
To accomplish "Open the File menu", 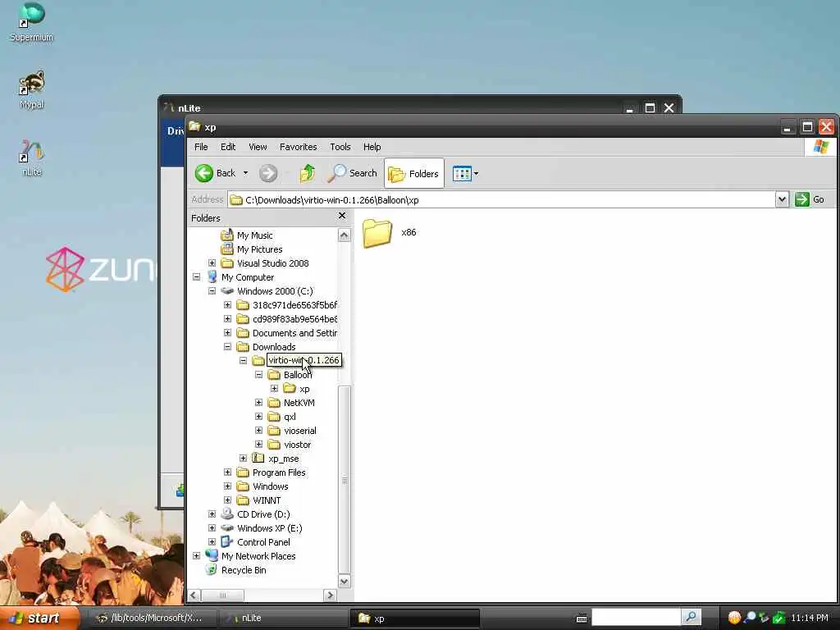I will (x=201, y=147).
